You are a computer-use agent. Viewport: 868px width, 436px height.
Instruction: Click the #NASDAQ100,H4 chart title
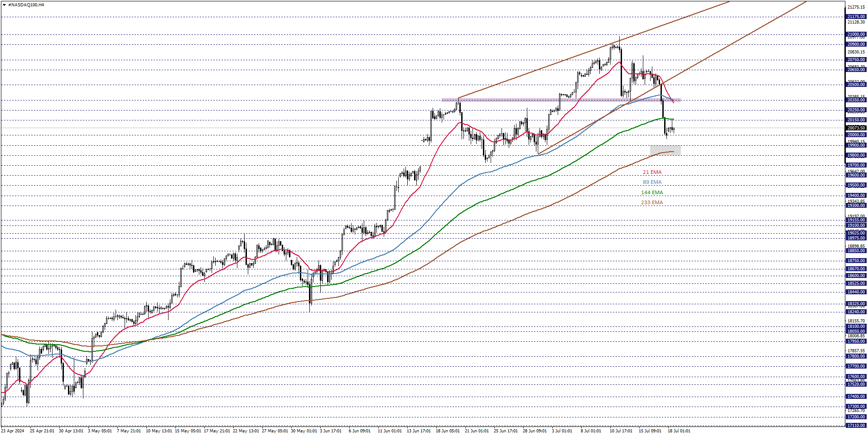(26, 5)
